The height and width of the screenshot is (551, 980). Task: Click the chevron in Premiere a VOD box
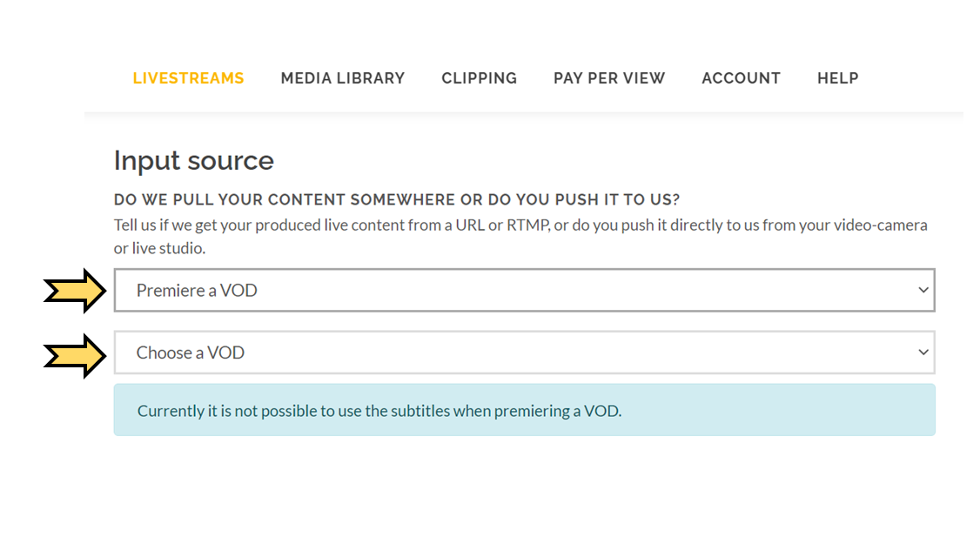point(923,290)
